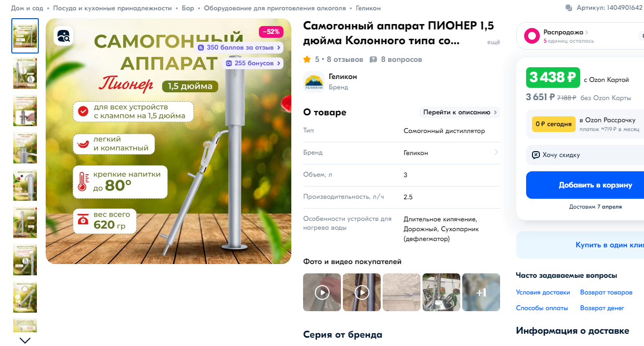Click the yellow 0 ₽ сегодня badge
Screen dimensions: 644x346
[x=554, y=124]
